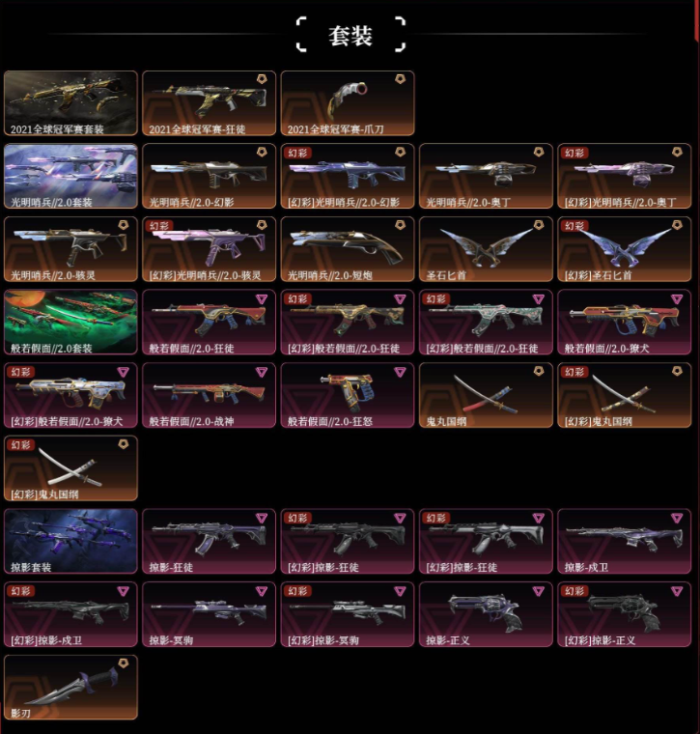Choose the 掠影套装 bundle thumbnail

coord(70,541)
